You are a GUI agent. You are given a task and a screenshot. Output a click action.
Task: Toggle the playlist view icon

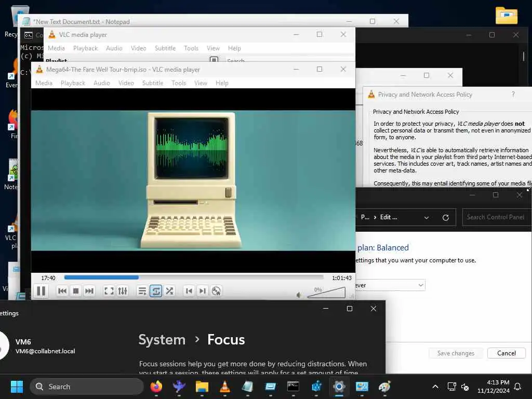142,291
